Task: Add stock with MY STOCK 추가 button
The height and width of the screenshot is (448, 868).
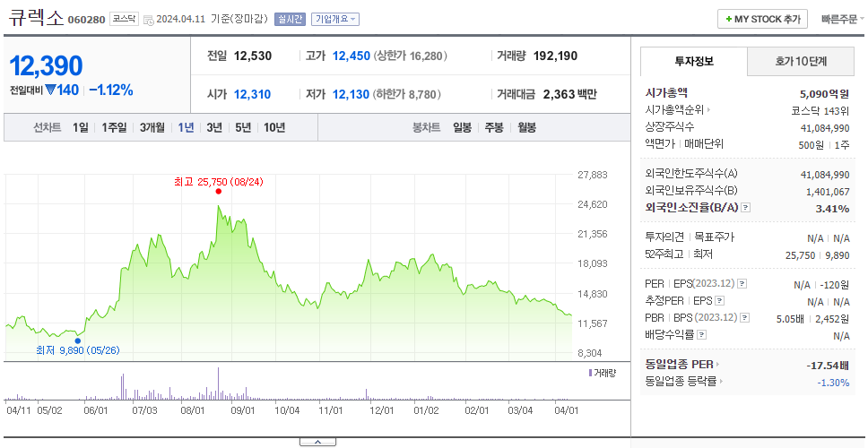Action: click(763, 19)
